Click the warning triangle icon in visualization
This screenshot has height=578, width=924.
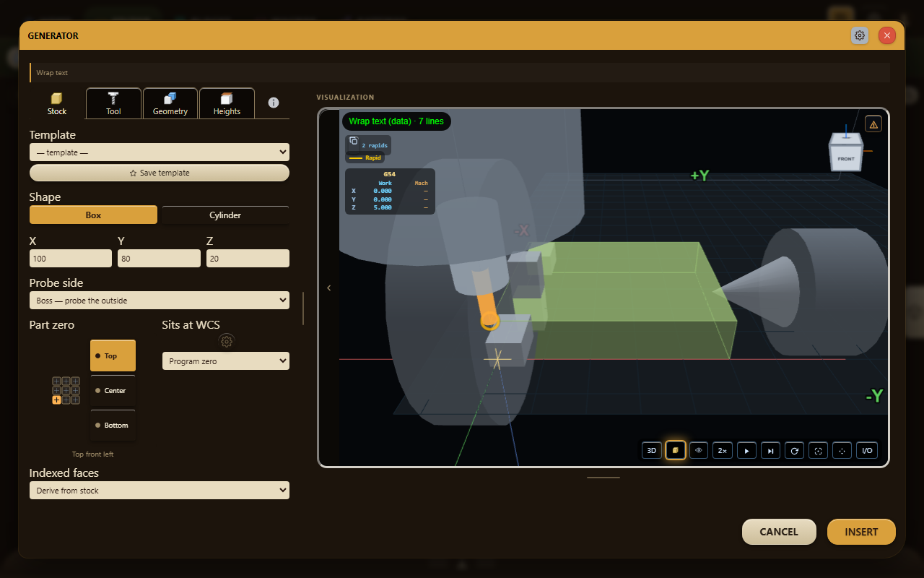[x=873, y=124]
